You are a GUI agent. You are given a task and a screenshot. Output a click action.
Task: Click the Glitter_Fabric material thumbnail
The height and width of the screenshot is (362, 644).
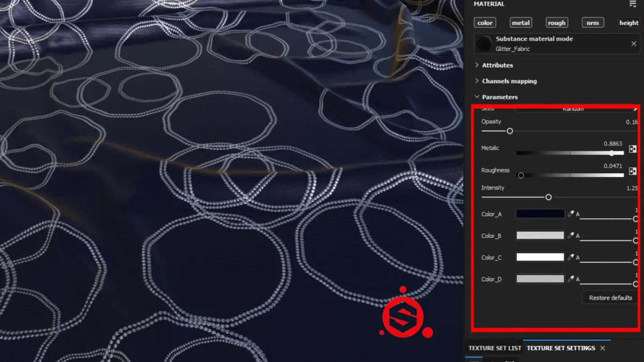click(485, 43)
